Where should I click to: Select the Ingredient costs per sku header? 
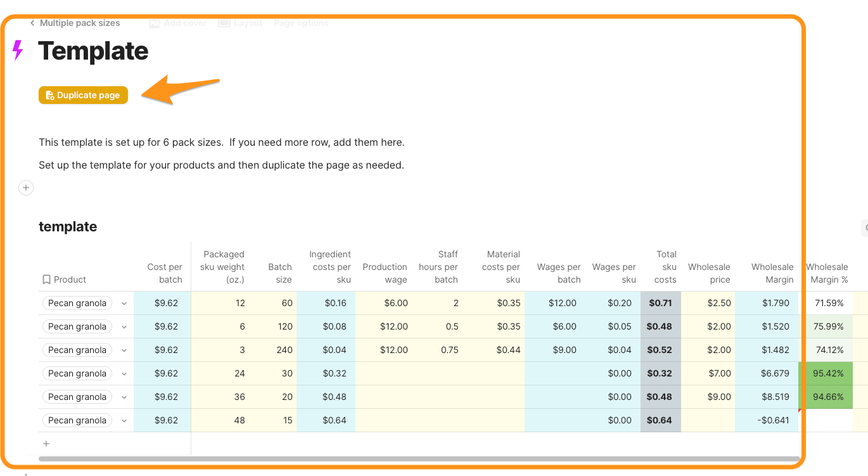click(329, 267)
